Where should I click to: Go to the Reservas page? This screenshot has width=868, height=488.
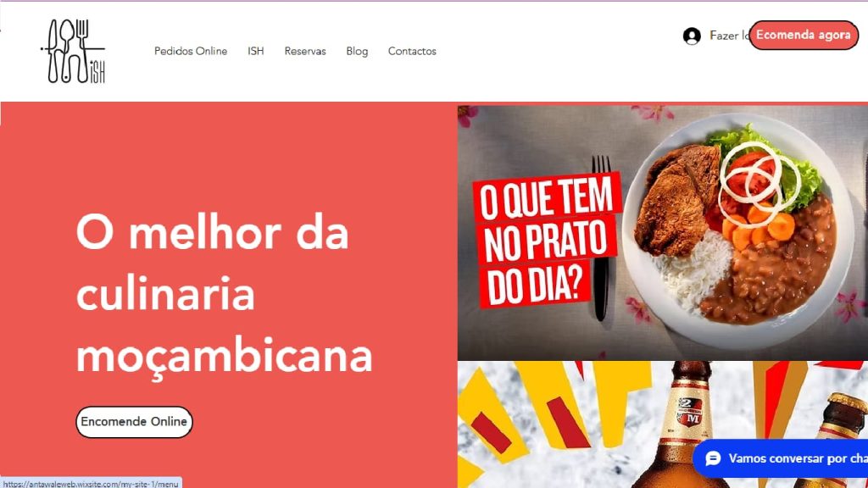[305, 51]
